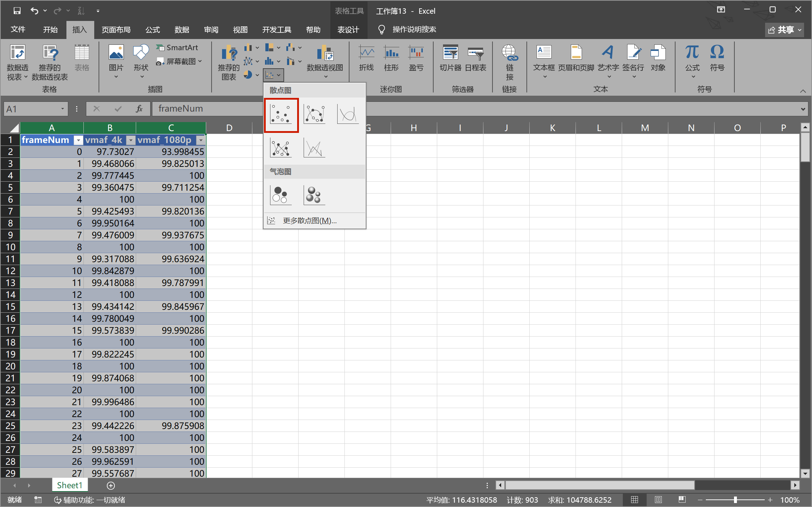Open the frameNum column filter dropdown
Image resolution: width=812 pixels, height=507 pixels.
78,140
